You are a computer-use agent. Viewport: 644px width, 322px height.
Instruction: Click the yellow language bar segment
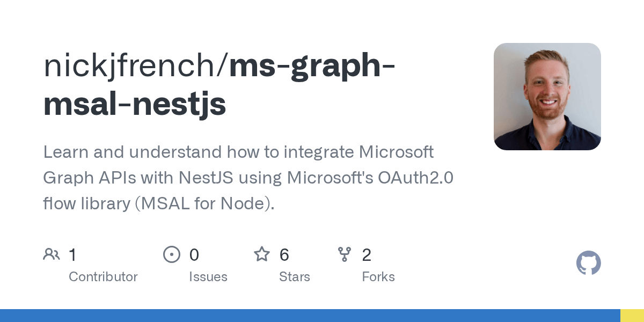pos(632,316)
